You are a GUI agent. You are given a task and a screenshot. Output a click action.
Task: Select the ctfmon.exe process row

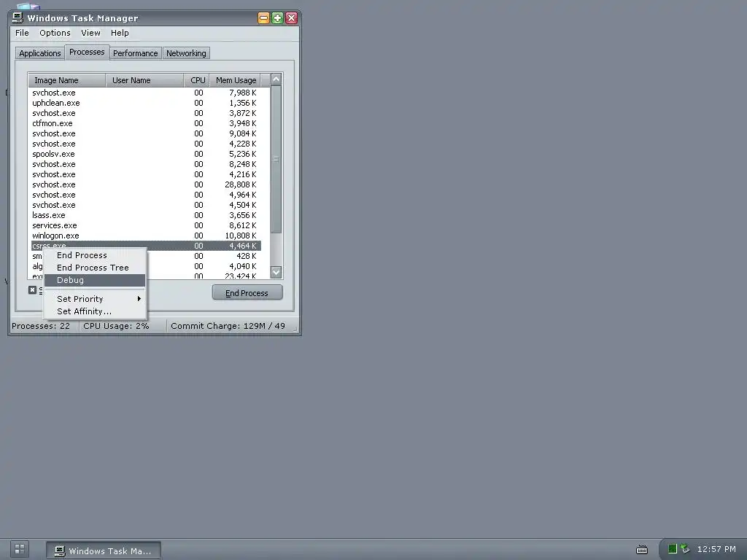point(146,123)
